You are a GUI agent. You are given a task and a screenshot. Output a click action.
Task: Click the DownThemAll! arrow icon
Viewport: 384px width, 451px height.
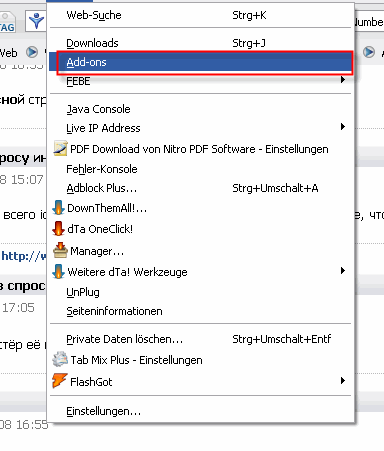pyautogui.click(x=58, y=207)
